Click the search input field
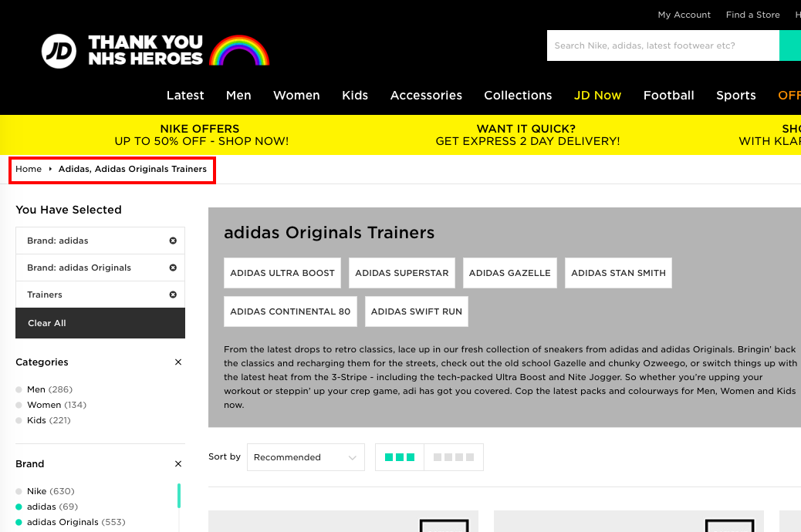 click(x=663, y=45)
